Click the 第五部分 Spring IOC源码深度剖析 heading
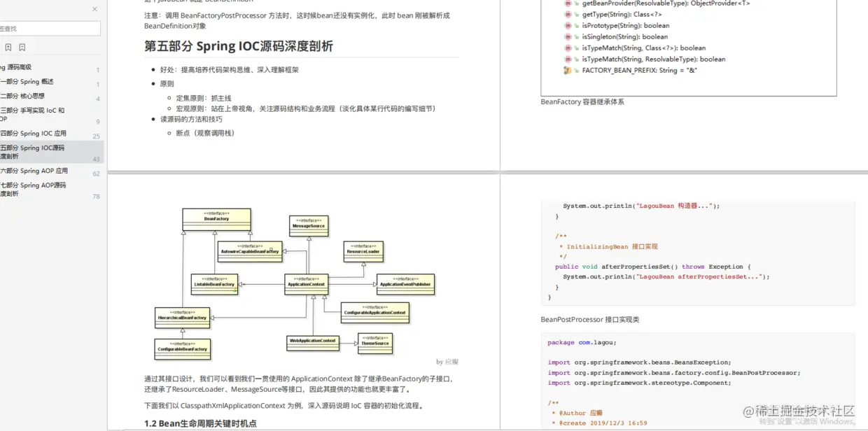Screen dimensions: 868x431 click(x=239, y=46)
